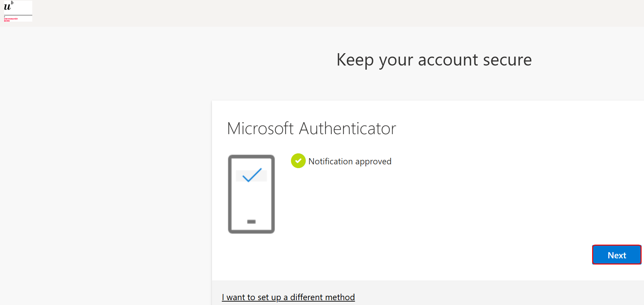Click the word 'Microsoft' in the card heading
644x305 pixels.
point(260,128)
